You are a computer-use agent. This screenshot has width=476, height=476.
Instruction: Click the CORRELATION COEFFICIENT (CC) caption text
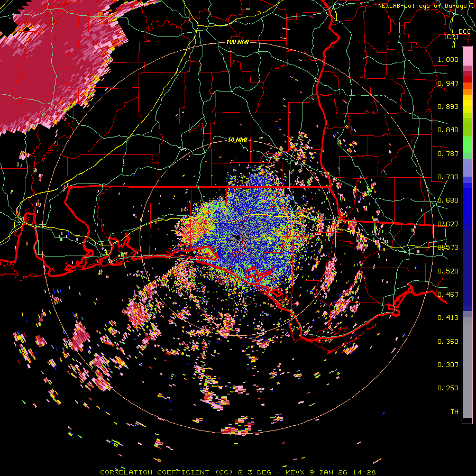click(x=167, y=472)
